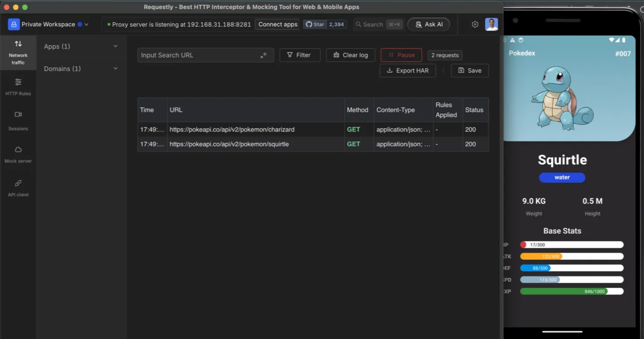
Task: Open Requestly settings via the gear icon
Action: pos(474,24)
